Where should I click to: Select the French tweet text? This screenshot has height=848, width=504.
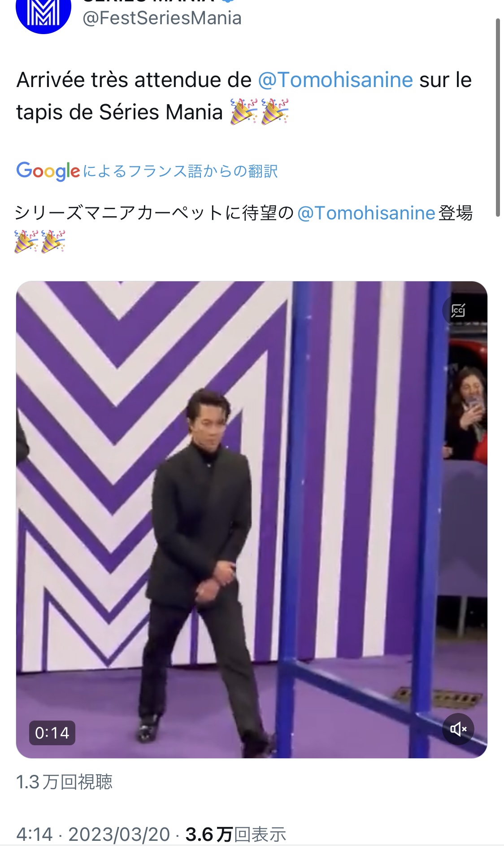point(244,96)
